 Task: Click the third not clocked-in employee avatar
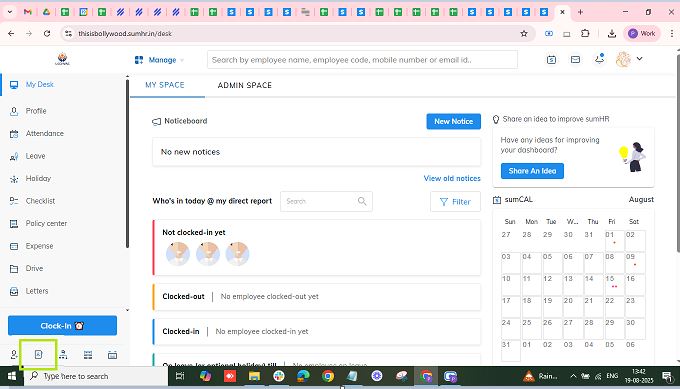click(x=237, y=253)
